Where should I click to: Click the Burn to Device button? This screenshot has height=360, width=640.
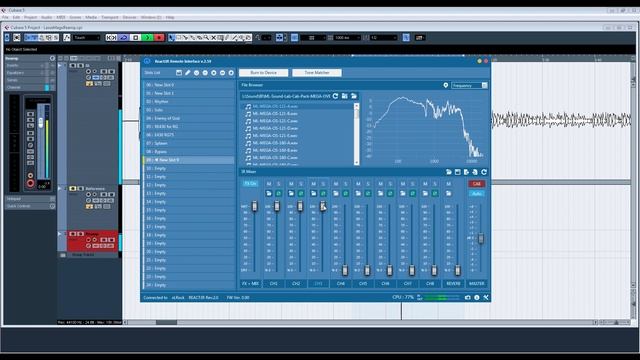(x=263, y=73)
